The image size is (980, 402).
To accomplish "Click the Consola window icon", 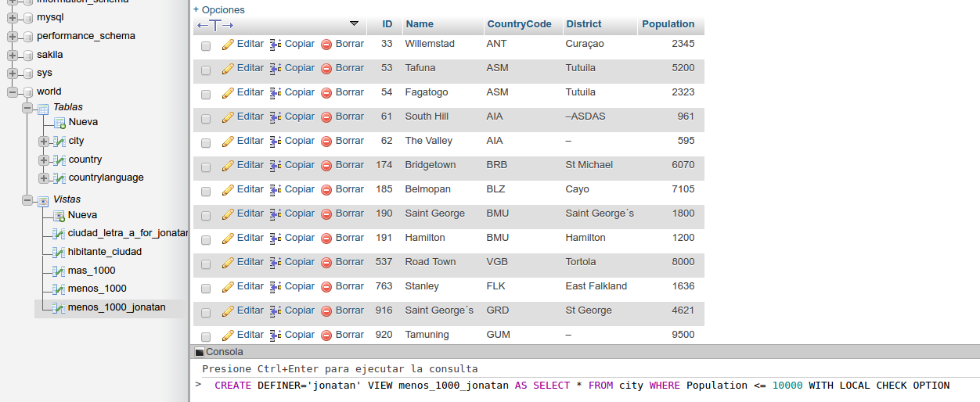I will click(x=199, y=353).
